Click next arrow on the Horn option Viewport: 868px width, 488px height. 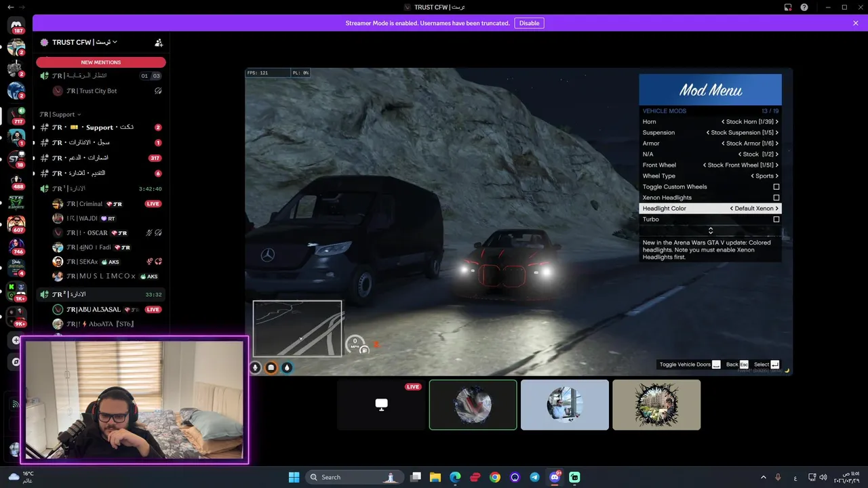coord(776,122)
